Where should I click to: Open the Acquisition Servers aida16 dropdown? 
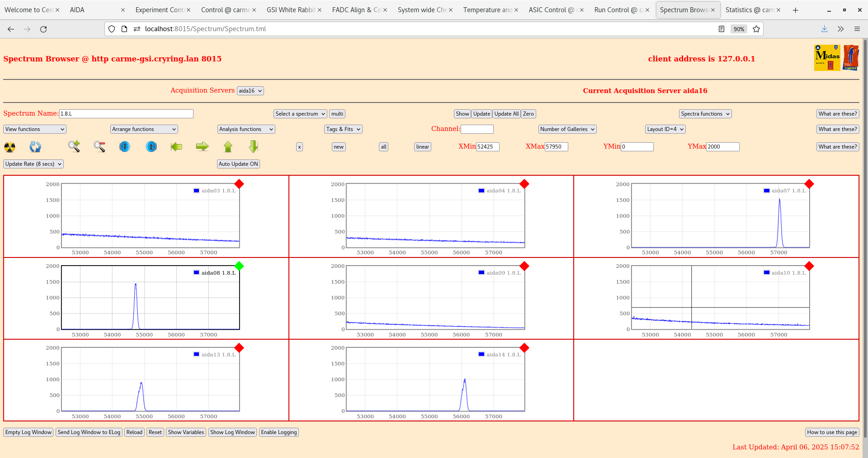250,91
